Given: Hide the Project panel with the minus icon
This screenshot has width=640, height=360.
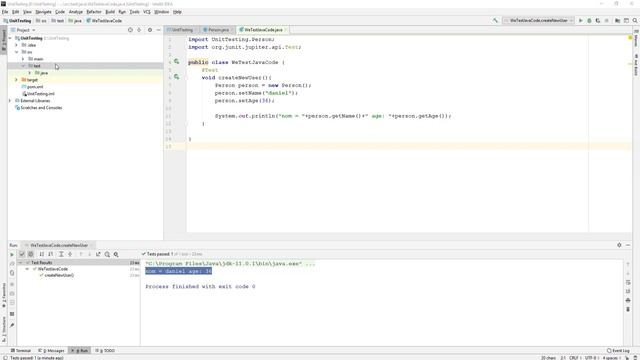Looking at the screenshot, I should click(x=158, y=30).
